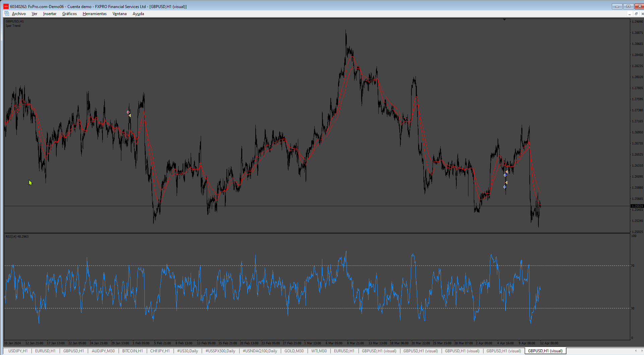Switch to the #USNDAQ100,Daily chart tab
644x355 pixels.
coord(260,351)
